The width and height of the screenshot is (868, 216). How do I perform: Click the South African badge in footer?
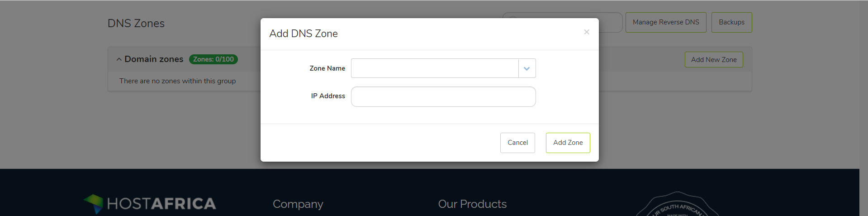[x=677, y=205]
